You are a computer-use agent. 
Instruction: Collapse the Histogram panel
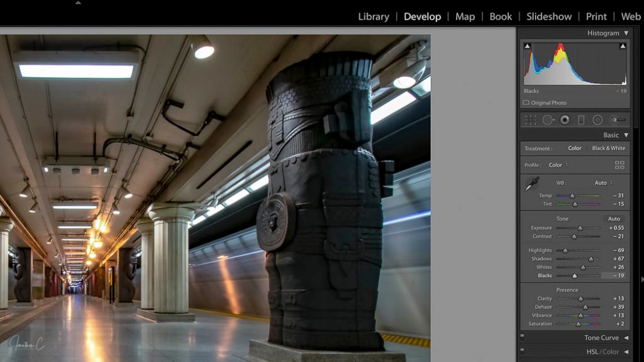click(625, 33)
